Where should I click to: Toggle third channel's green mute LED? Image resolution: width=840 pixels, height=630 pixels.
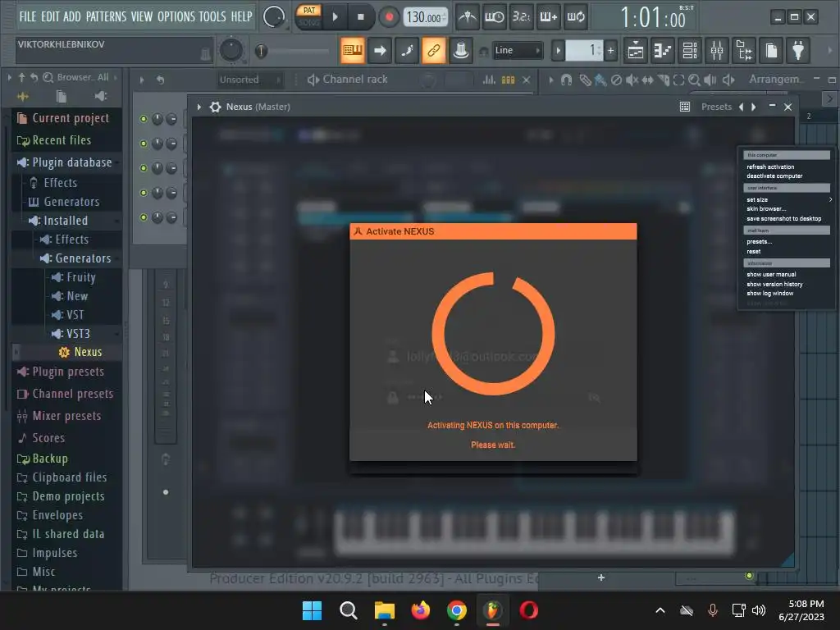click(144, 168)
